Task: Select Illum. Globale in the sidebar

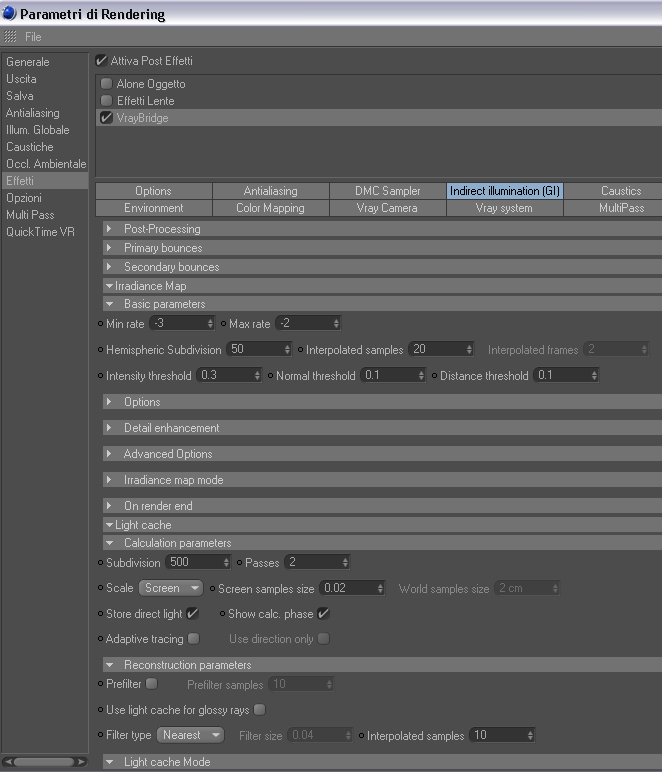Action: point(37,130)
